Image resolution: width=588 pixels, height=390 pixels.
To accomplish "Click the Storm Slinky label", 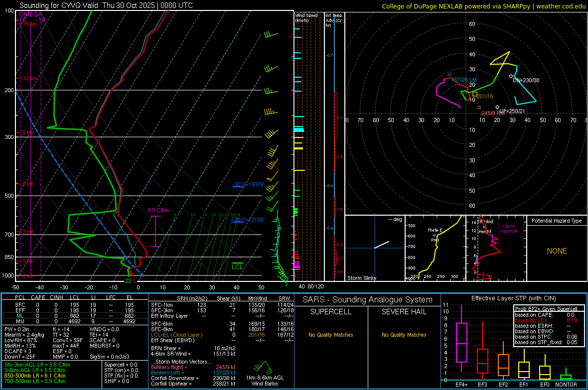I will click(x=361, y=278).
